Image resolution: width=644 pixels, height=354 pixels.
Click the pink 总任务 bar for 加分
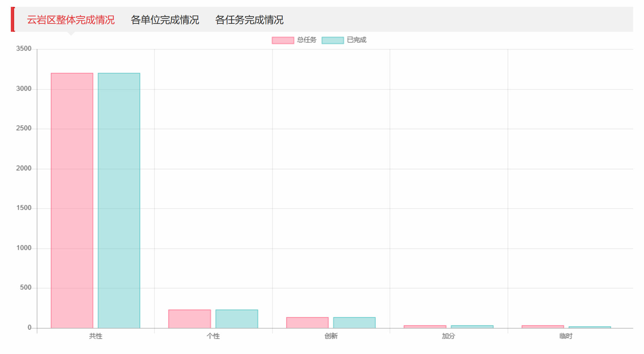pyautogui.click(x=425, y=327)
